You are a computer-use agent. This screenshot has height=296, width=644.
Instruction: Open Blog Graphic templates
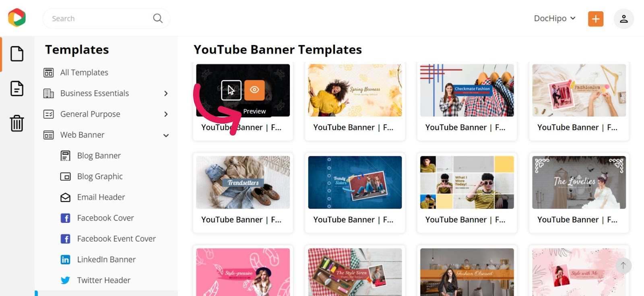[x=100, y=176]
